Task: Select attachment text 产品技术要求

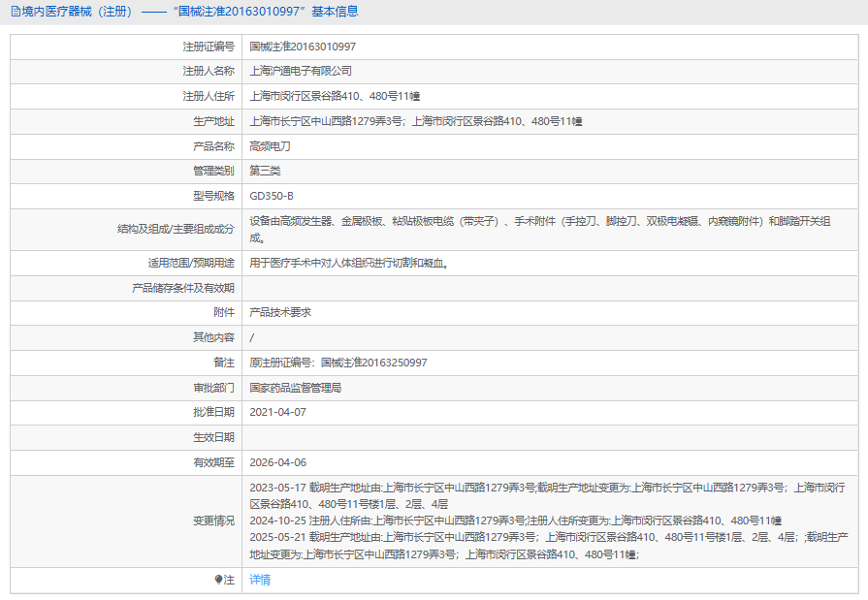Action: pos(280,312)
